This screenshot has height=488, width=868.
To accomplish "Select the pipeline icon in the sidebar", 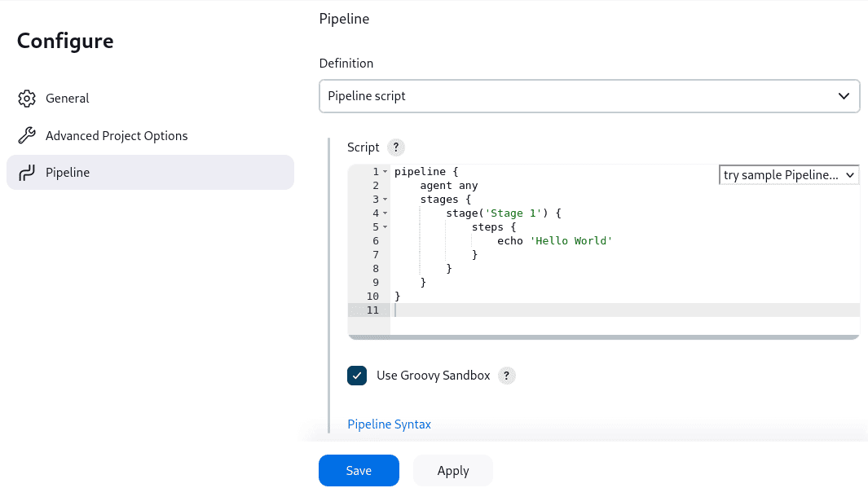I will pos(26,172).
